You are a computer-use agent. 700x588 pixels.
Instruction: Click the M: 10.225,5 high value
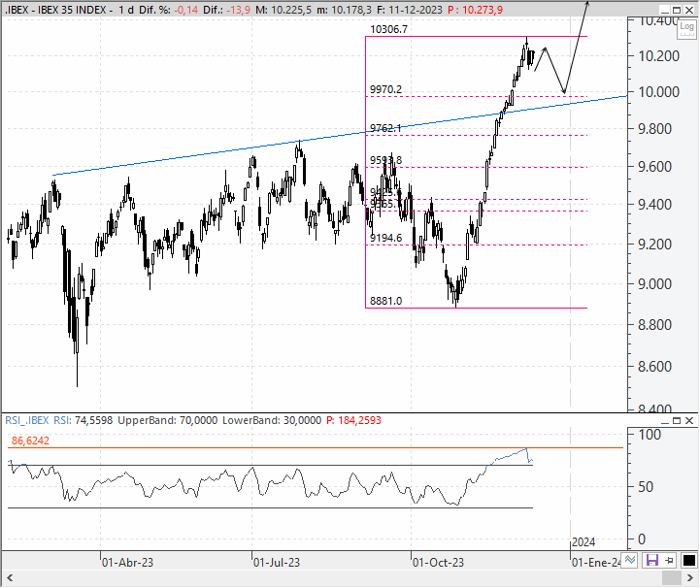[283, 10]
